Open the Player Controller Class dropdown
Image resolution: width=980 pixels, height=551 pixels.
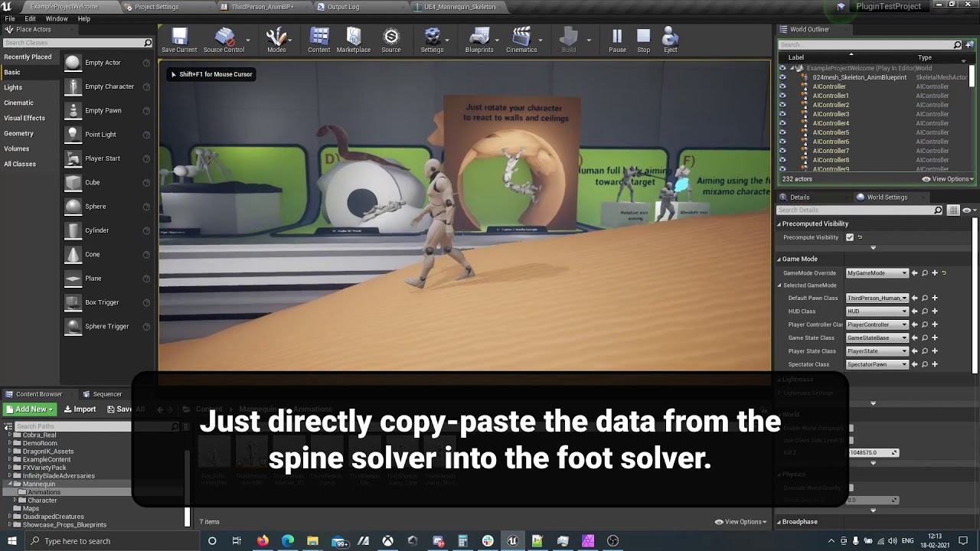[877, 324]
